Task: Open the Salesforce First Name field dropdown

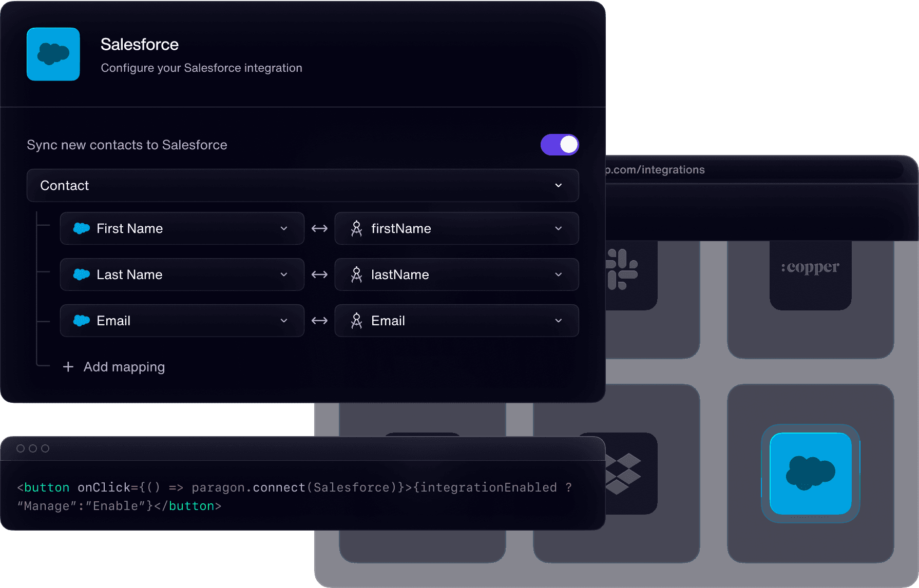Action: pos(182,228)
